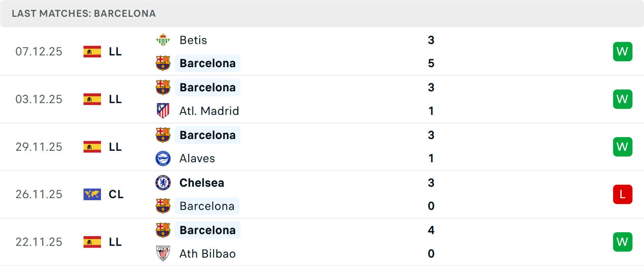Click the Ath Bilbao club crest

pyautogui.click(x=163, y=254)
